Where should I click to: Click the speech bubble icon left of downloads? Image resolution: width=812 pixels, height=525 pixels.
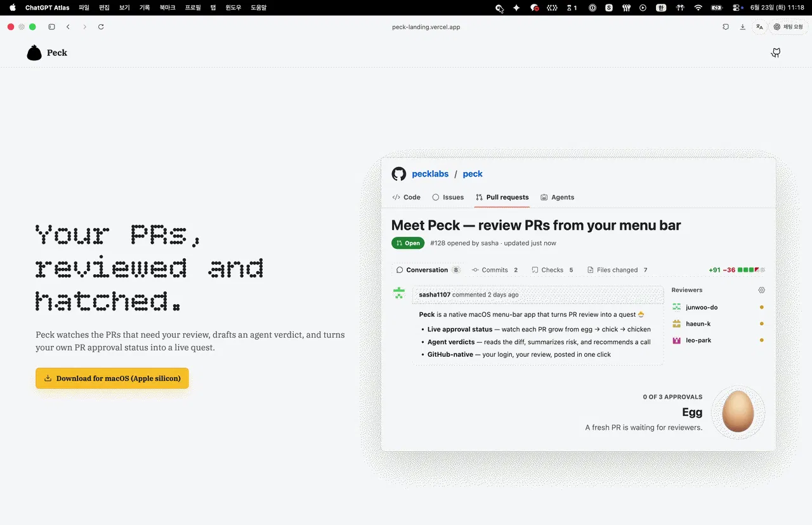point(726,27)
